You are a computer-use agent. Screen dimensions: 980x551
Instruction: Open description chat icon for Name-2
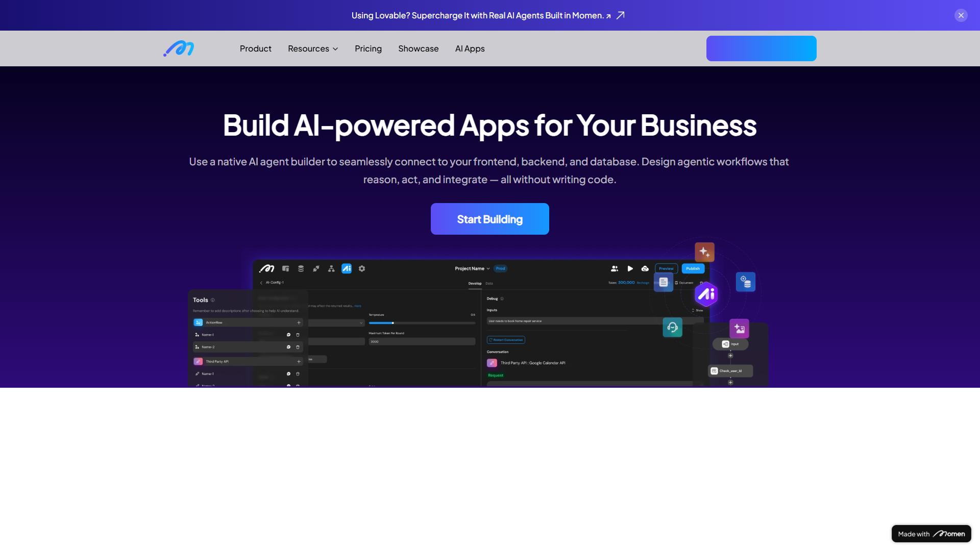(x=288, y=347)
